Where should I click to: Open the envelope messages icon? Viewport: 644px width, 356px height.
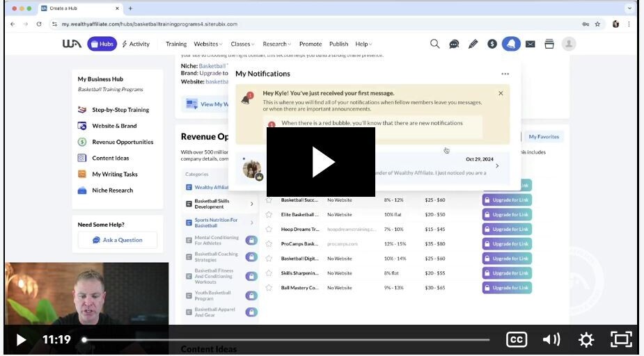pyautogui.click(x=531, y=44)
